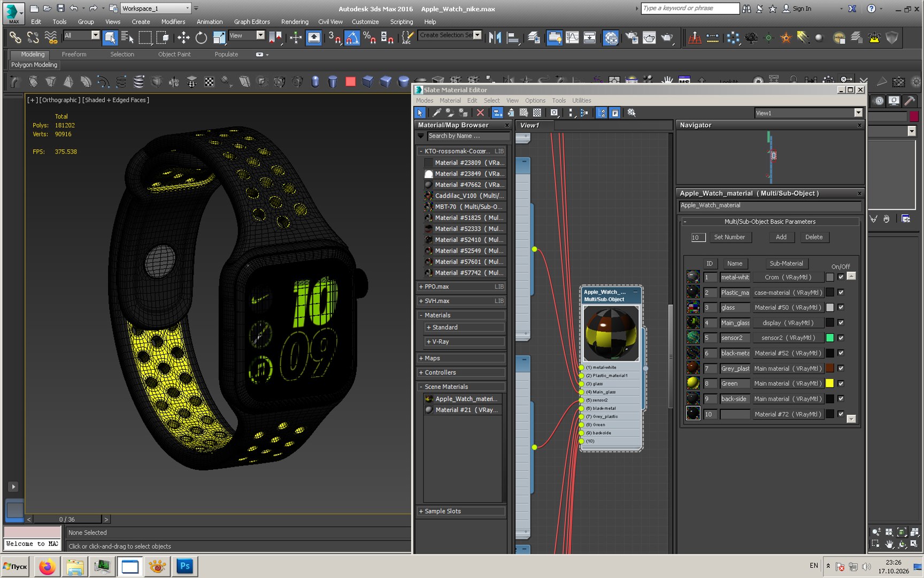The image size is (924, 578).
Task: Open the Curve Editor icon
Action: click(x=572, y=37)
